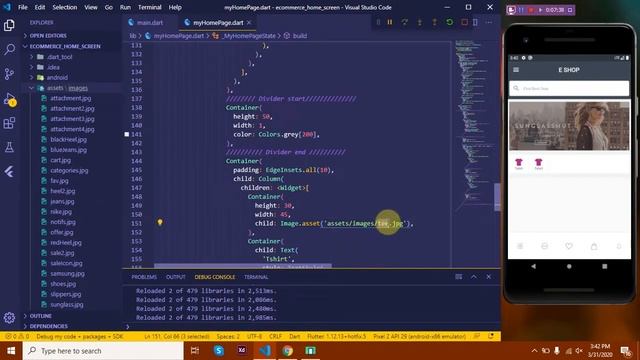Click the Pixel 2 API 29 device selector
This screenshot has height=360, width=640.
pyautogui.click(x=419, y=336)
